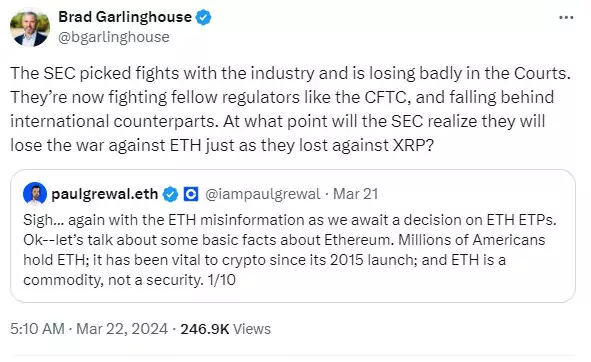Click the 246.9K view count
Viewport: 591px width, 362px height.
pyautogui.click(x=205, y=329)
